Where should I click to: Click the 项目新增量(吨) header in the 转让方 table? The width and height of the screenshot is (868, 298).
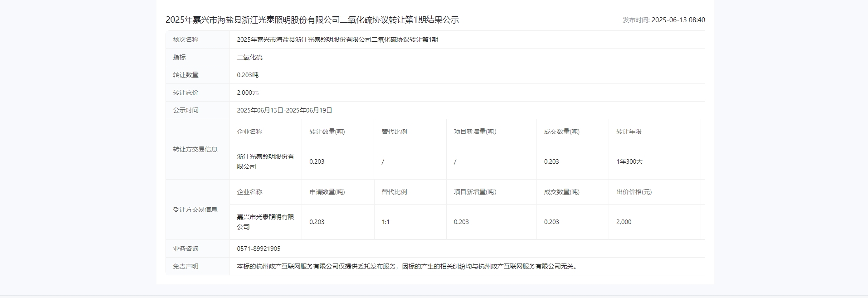(x=475, y=132)
